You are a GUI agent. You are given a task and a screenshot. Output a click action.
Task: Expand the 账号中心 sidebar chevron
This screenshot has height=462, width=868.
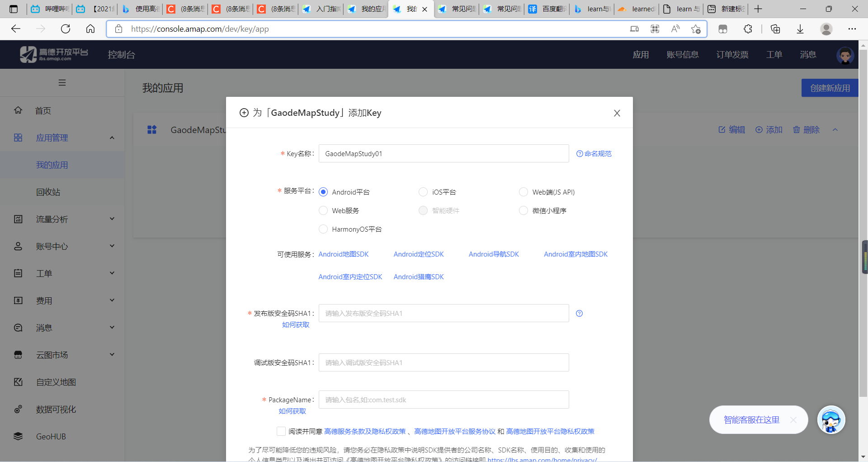(x=112, y=246)
